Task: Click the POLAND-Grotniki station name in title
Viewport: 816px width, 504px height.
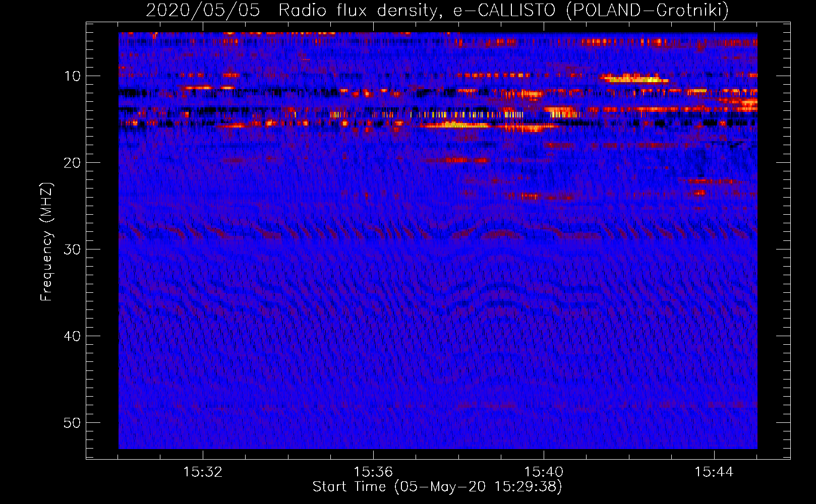Action: click(647, 10)
